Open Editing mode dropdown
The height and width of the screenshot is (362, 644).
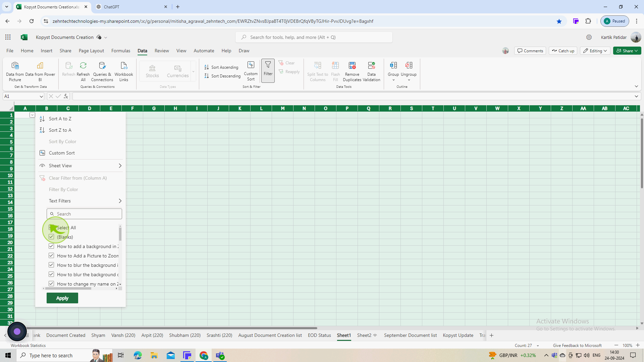(595, 51)
